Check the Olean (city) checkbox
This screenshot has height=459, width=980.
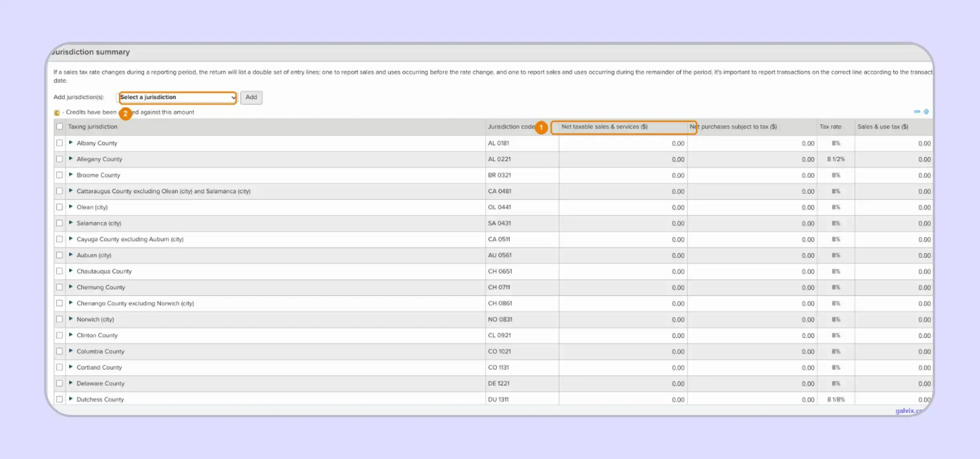coord(60,207)
